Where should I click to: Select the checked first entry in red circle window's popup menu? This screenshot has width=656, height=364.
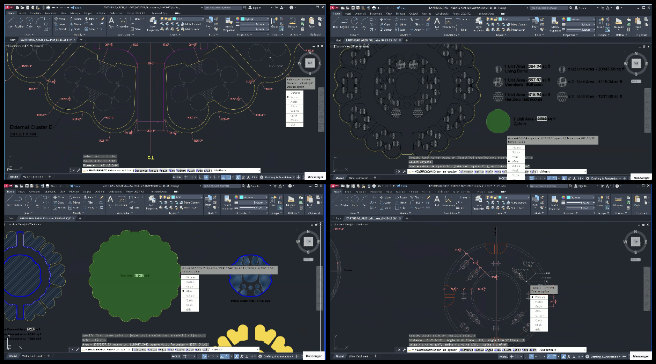(x=539, y=297)
